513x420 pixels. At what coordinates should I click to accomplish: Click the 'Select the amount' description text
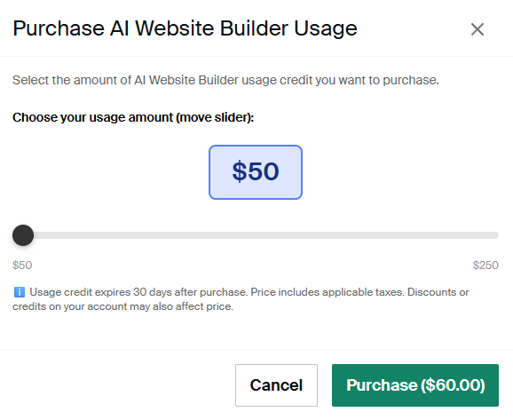pyautogui.click(x=225, y=80)
